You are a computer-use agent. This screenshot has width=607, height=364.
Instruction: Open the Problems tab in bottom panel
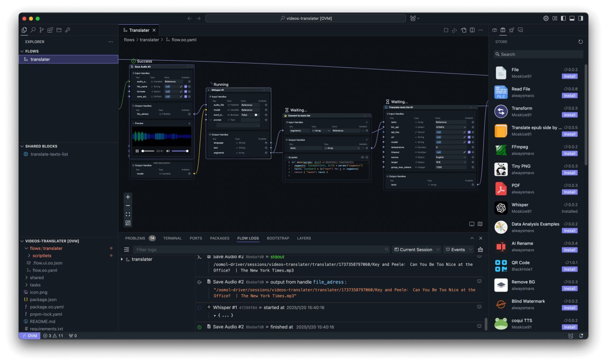[135, 238]
